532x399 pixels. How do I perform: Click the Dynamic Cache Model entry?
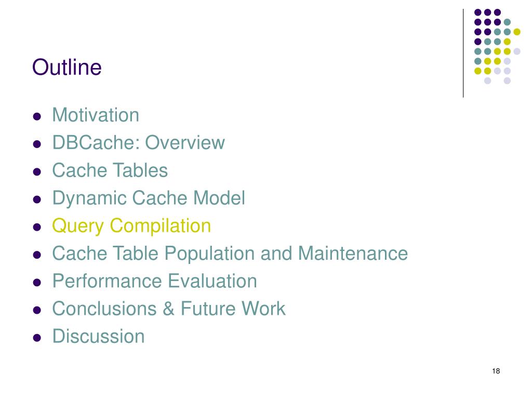[149, 198]
